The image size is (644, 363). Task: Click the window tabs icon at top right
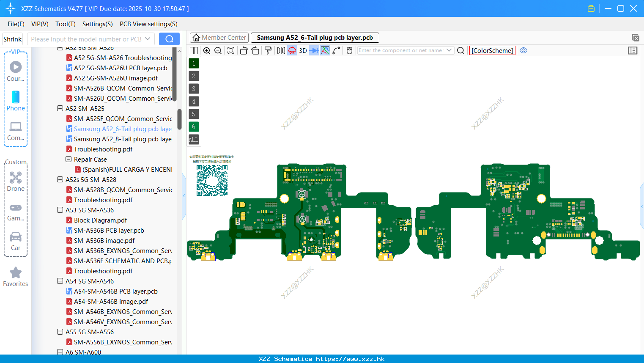point(635,38)
